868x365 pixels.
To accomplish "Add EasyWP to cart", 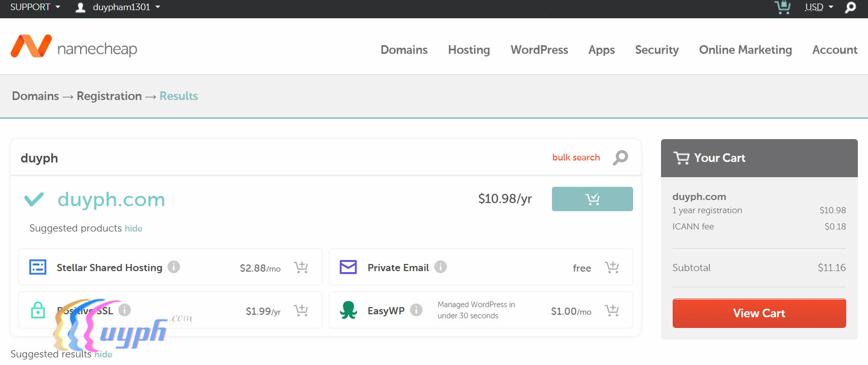I will pyautogui.click(x=612, y=311).
